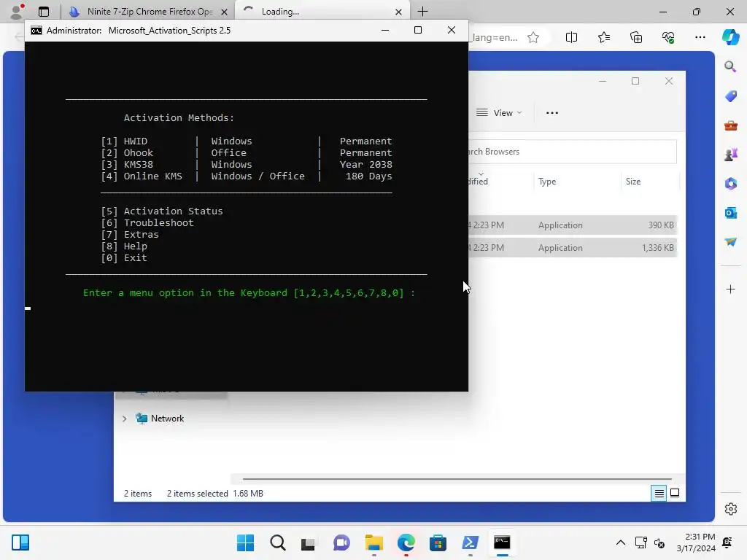Open Chat app on taskbar
Screen dimensions: 747x560
(341, 542)
